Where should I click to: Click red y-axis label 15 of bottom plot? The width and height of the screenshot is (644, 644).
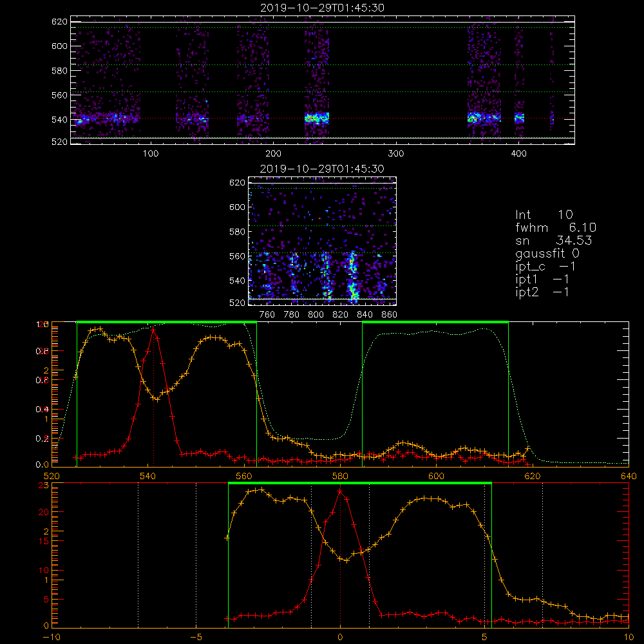pos(44,542)
